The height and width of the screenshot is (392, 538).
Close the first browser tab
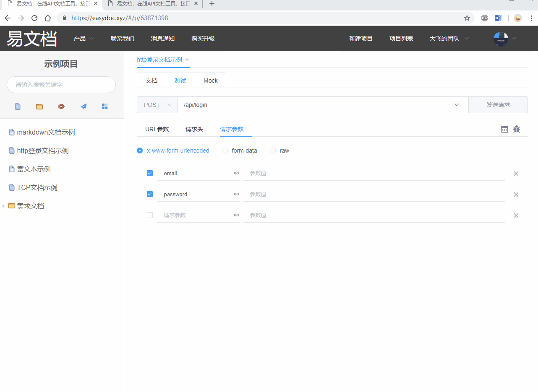(x=96, y=3)
